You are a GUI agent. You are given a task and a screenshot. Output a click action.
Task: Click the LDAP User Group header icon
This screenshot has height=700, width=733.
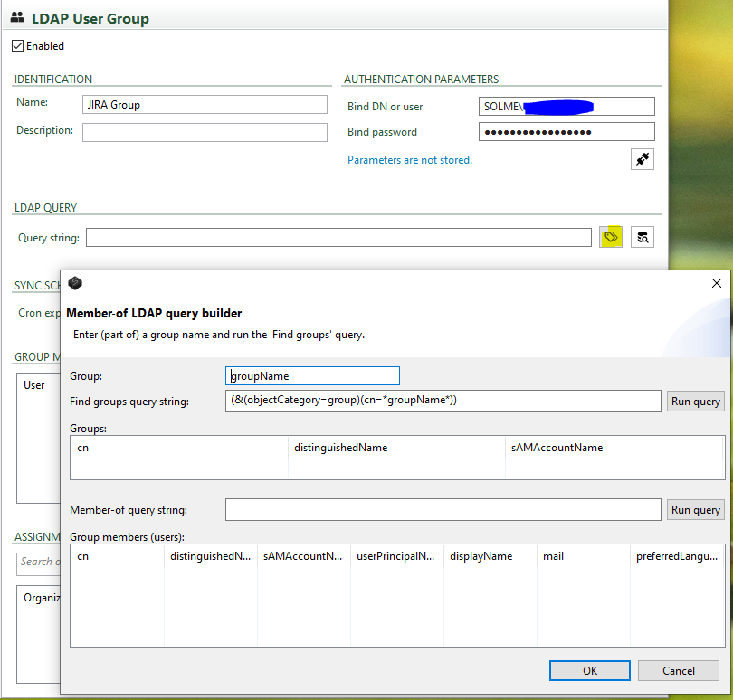[x=17, y=18]
